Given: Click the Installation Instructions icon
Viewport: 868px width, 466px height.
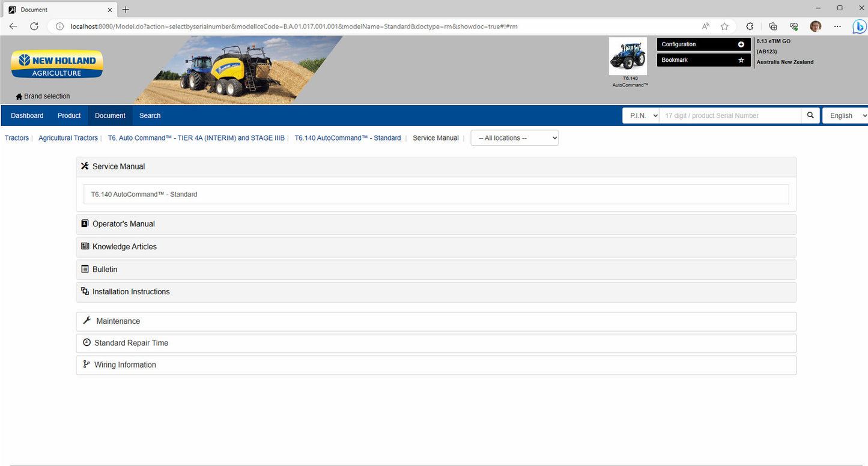Looking at the screenshot, I should [85, 291].
